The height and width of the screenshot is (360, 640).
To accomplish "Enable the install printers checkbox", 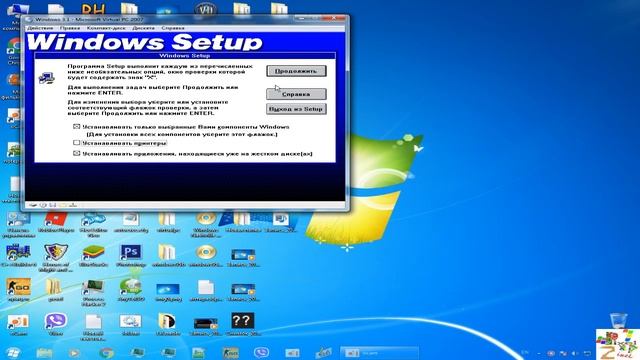I will [76, 143].
